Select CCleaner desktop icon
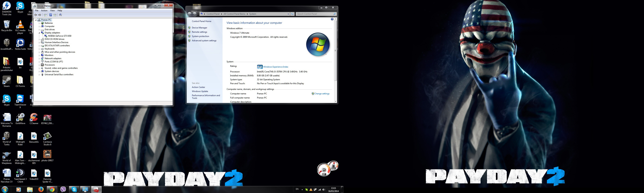This screenshot has height=193, width=644. [34, 119]
